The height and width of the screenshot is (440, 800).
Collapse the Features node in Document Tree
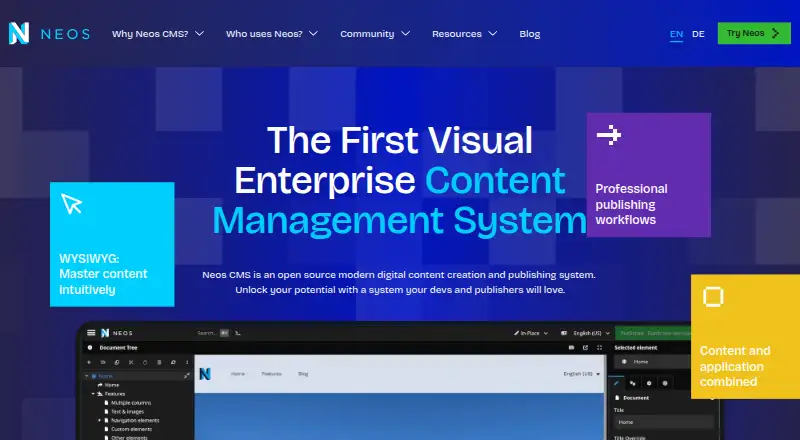pyautogui.click(x=93, y=394)
